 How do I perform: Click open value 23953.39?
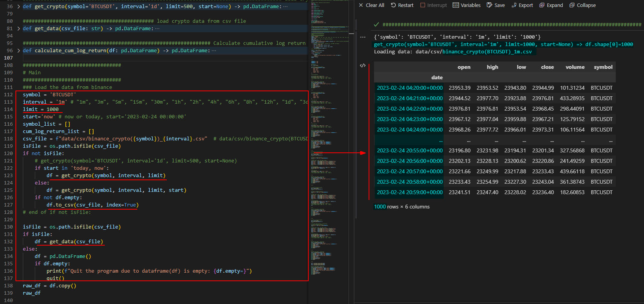coord(460,88)
